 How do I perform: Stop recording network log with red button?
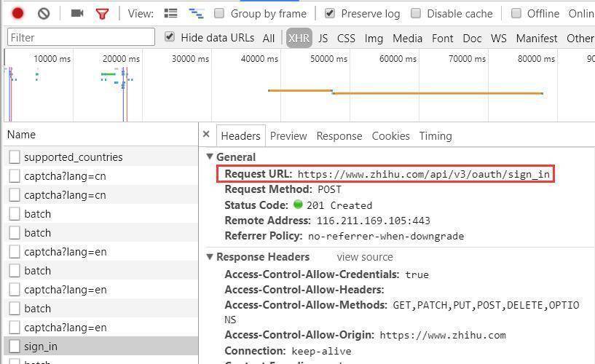click(x=17, y=14)
